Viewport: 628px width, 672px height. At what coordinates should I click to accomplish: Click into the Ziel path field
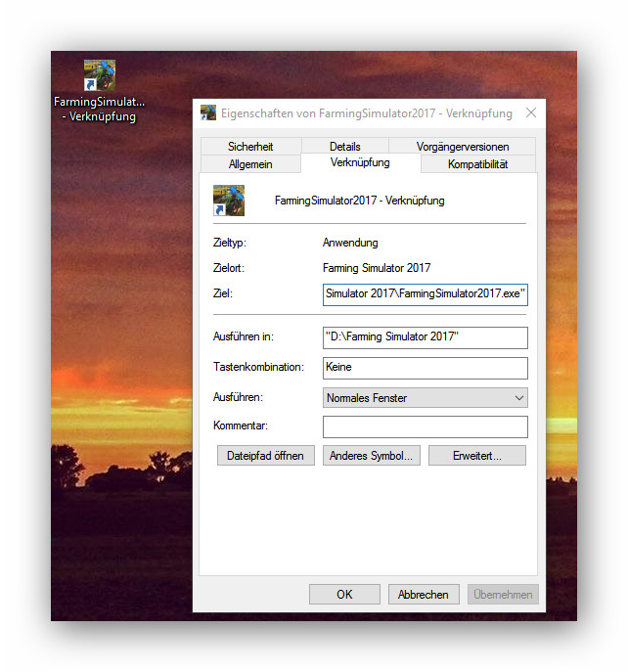click(425, 293)
